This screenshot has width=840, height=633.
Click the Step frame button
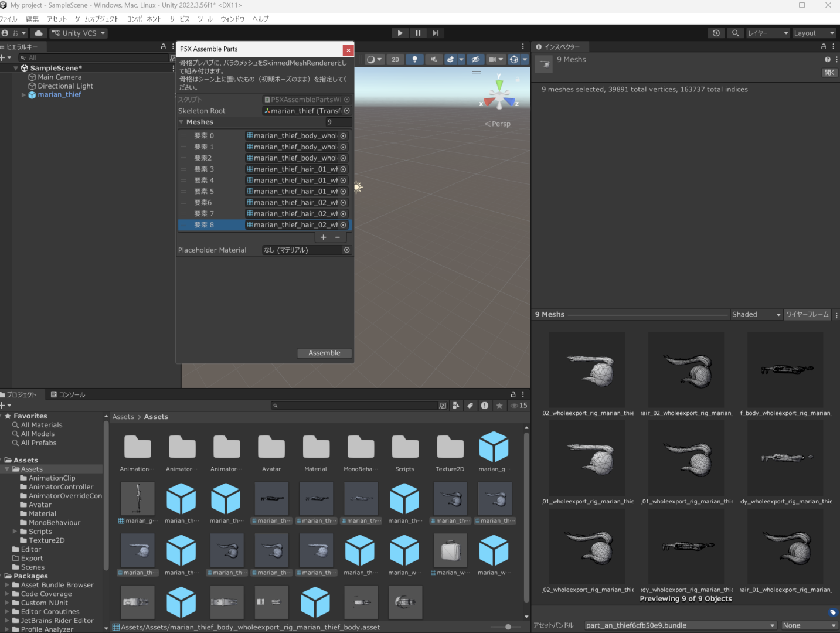436,33
